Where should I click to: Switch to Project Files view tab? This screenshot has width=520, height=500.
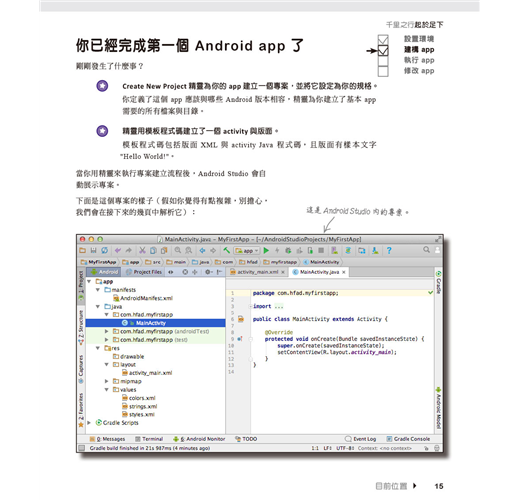coord(144,272)
